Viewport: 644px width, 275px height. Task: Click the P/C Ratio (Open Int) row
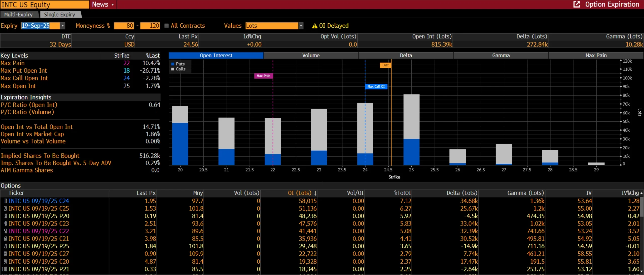click(80, 105)
